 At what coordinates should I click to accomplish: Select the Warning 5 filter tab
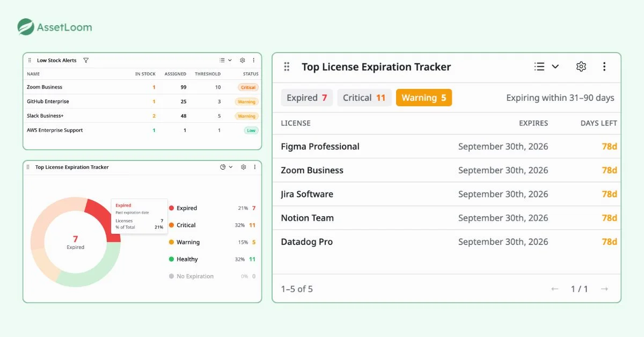pyautogui.click(x=424, y=98)
